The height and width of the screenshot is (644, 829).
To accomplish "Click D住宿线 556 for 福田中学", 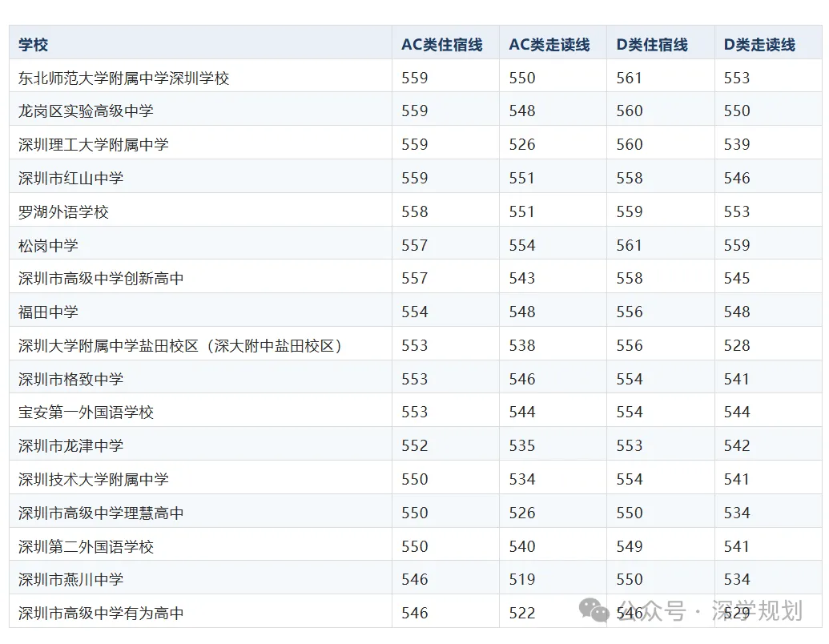I will tap(630, 312).
